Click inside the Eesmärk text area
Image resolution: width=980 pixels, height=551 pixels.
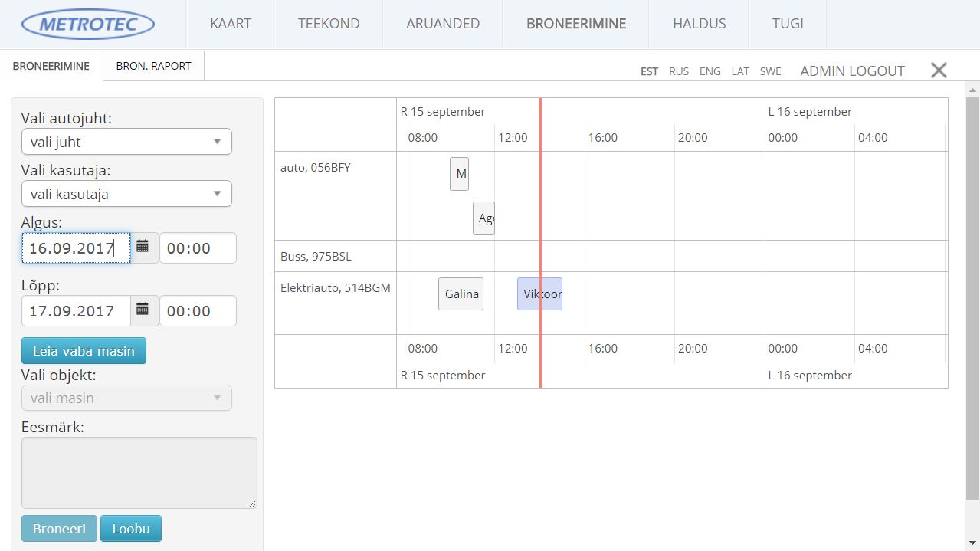coord(139,472)
